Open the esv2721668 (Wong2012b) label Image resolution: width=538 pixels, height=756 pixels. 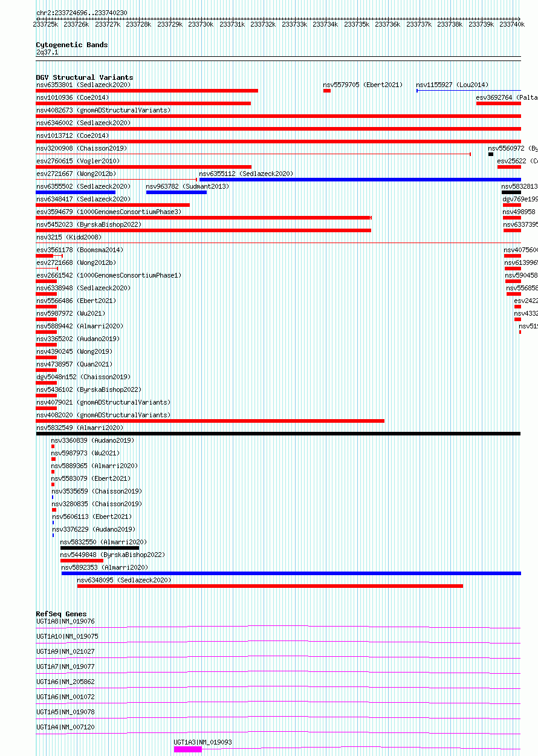pos(76,262)
